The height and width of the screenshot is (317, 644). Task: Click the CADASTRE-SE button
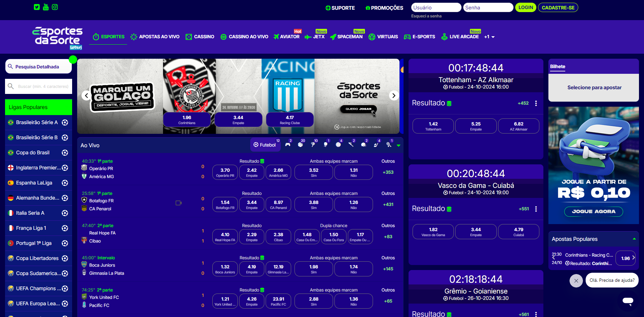558,7
